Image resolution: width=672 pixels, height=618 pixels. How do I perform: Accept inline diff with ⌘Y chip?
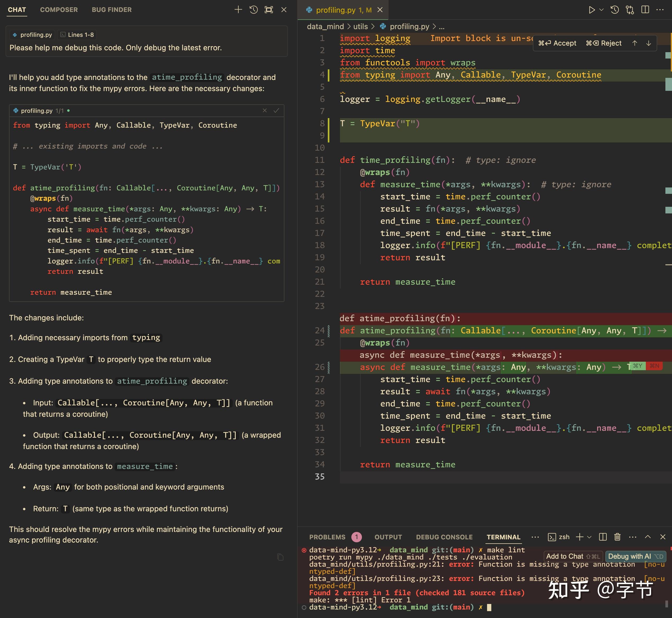[638, 366]
